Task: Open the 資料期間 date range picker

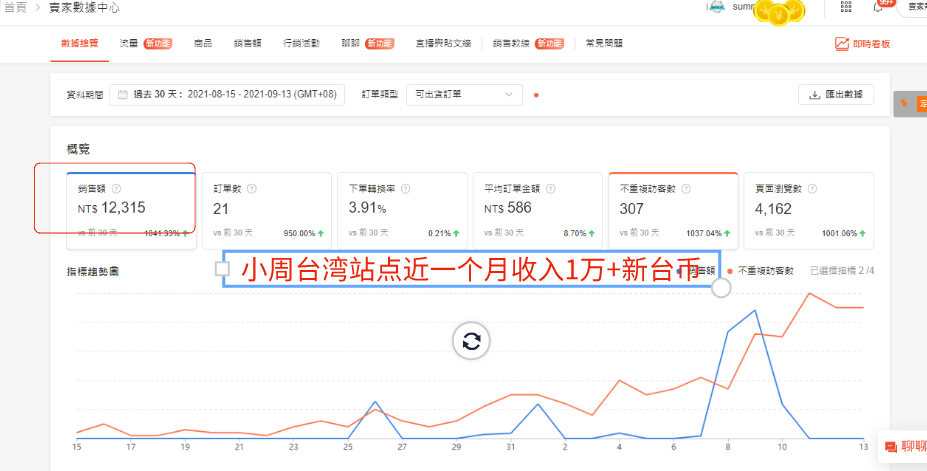Action: pyautogui.click(x=226, y=95)
